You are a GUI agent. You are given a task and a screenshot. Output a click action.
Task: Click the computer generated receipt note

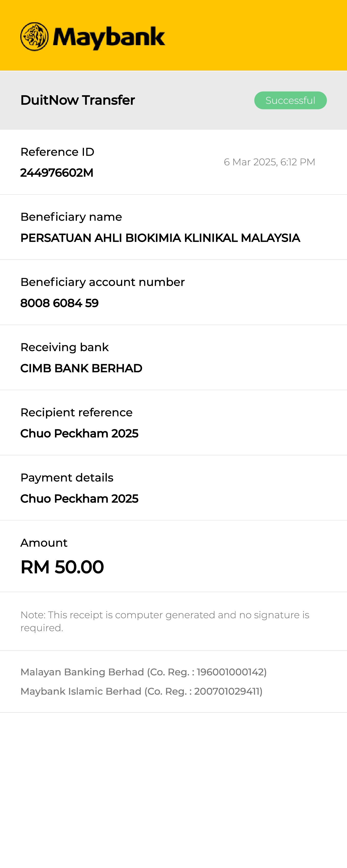pos(165,621)
